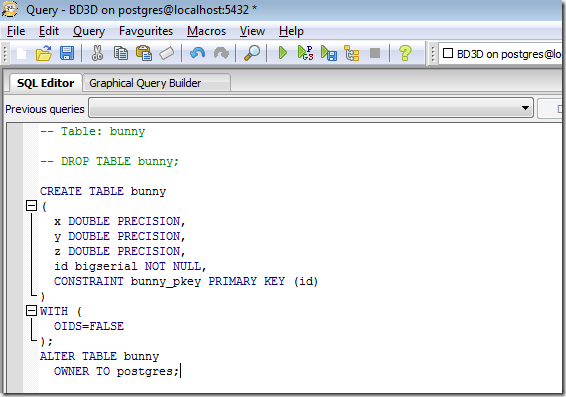The image size is (566, 397).
Task: Click the 'x DOUBLE PRECISION,' line
Action: (x=119, y=221)
